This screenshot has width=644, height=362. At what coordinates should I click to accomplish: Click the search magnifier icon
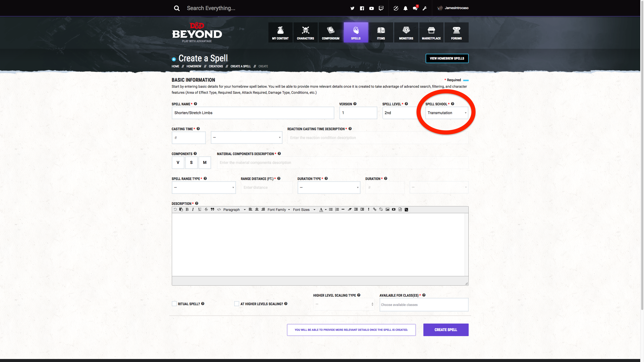pos(177,8)
